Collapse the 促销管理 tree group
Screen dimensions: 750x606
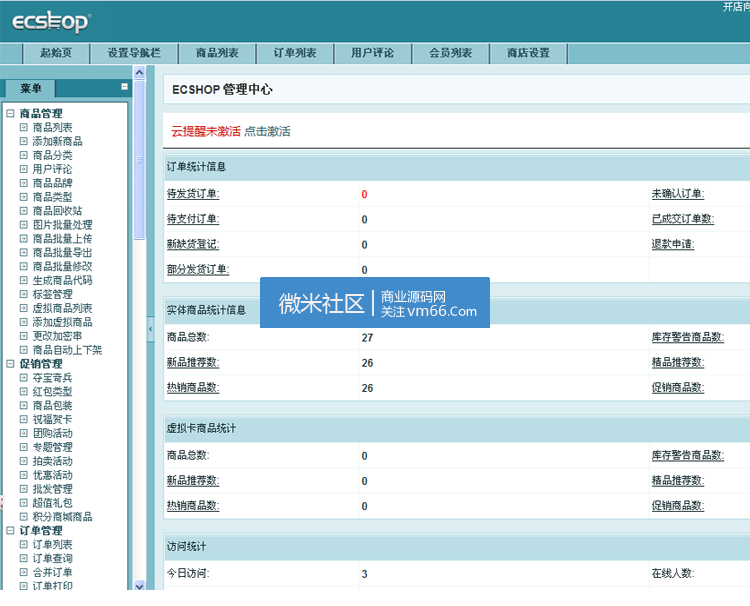point(10,364)
